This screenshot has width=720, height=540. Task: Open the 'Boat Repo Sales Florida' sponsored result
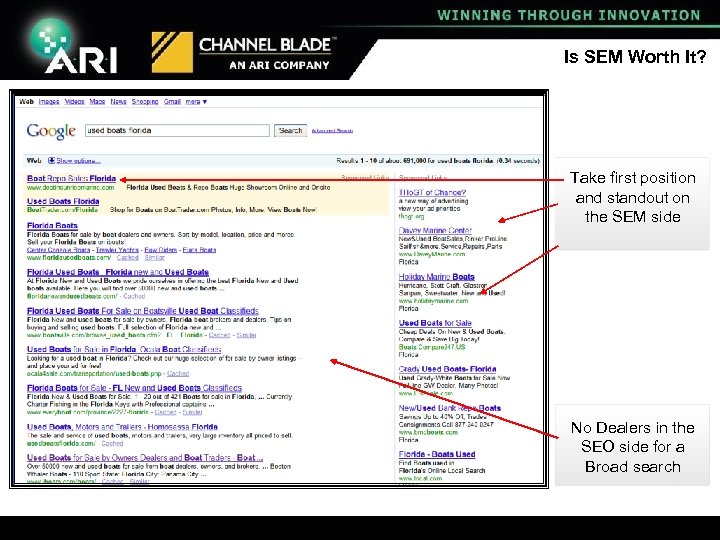tap(71, 178)
